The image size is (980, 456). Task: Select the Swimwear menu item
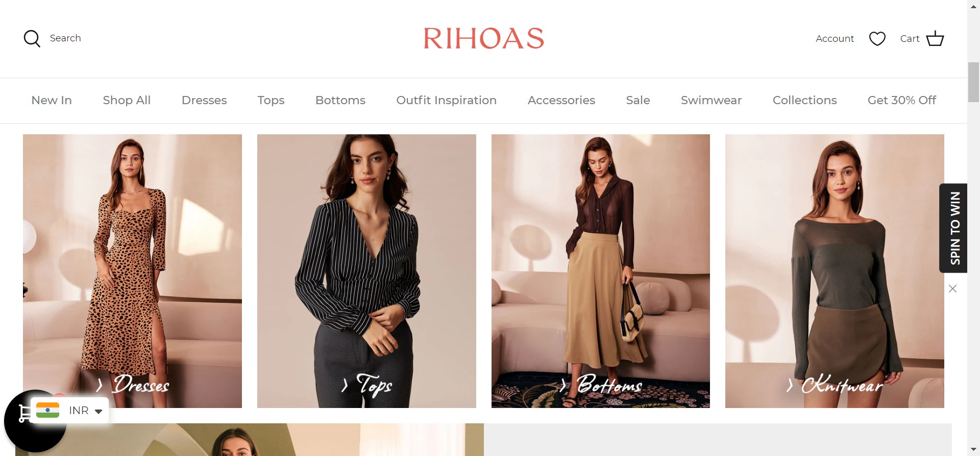point(711,100)
